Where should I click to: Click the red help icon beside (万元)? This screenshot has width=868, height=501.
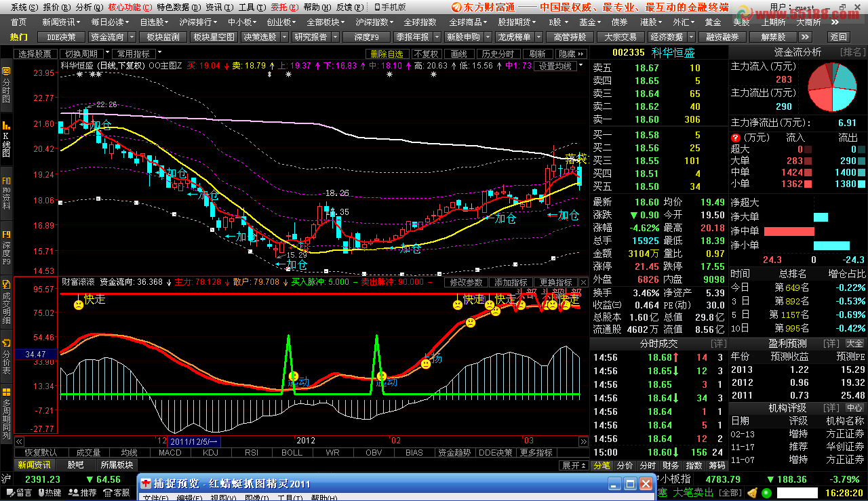[735, 138]
